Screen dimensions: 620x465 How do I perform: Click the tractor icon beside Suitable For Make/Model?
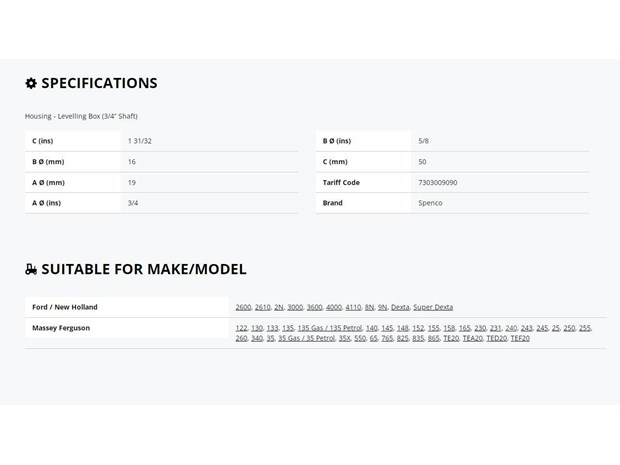click(x=31, y=269)
